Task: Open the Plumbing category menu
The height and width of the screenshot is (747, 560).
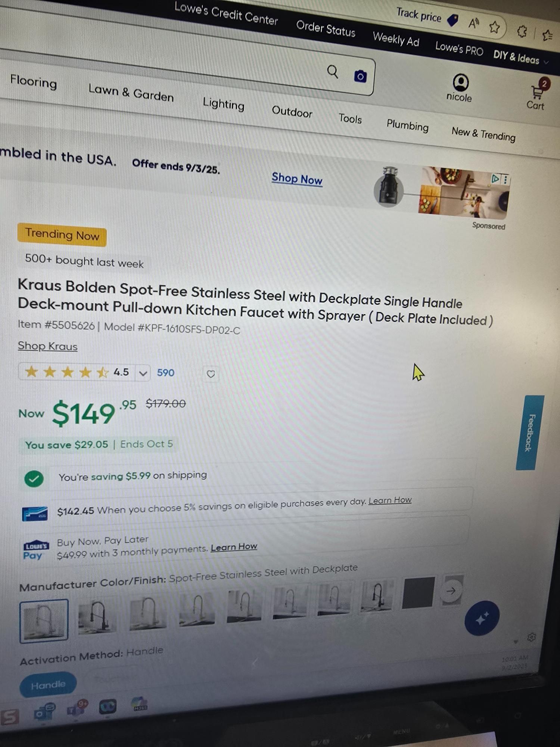Action: (407, 125)
